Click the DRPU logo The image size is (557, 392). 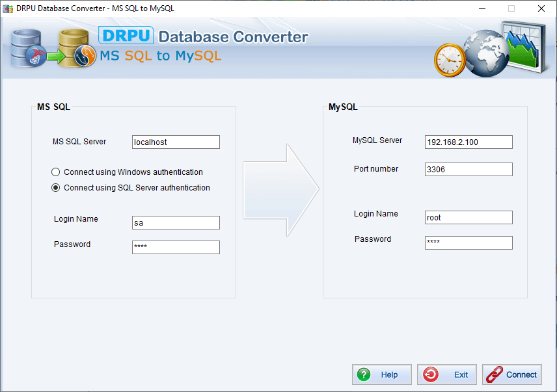click(x=126, y=35)
